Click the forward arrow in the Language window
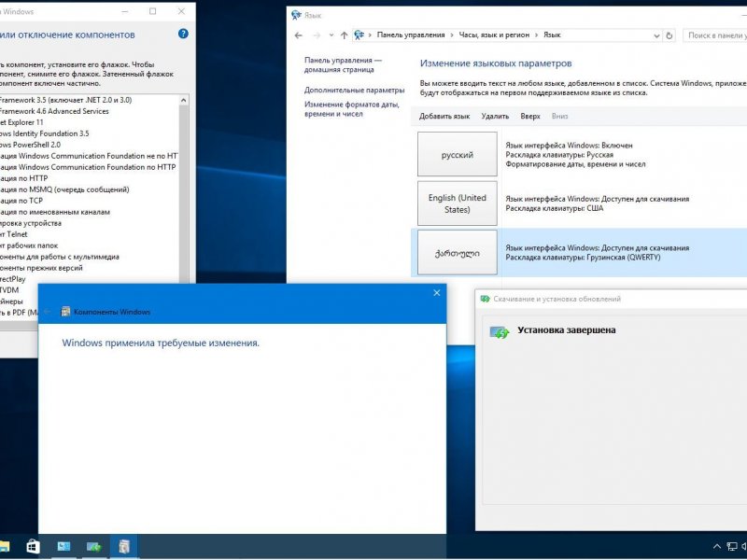The height and width of the screenshot is (560, 747). click(317, 35)
